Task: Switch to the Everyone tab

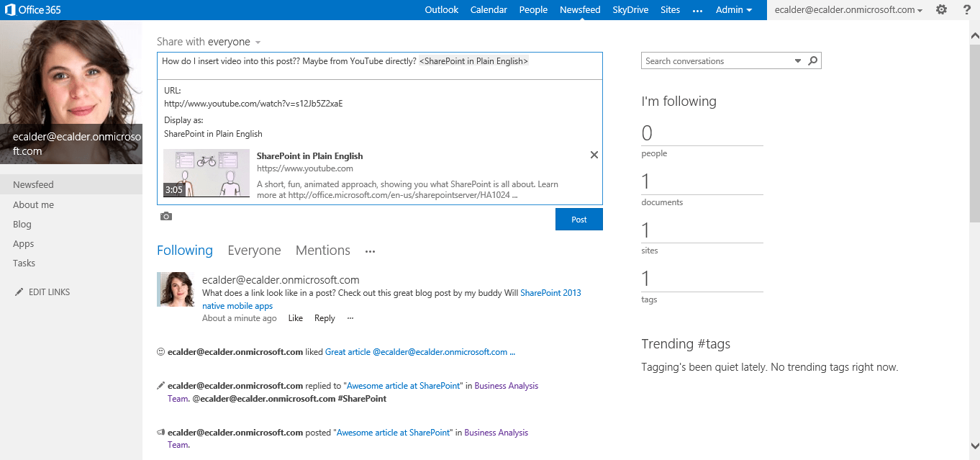Action: tap(254, 251)
